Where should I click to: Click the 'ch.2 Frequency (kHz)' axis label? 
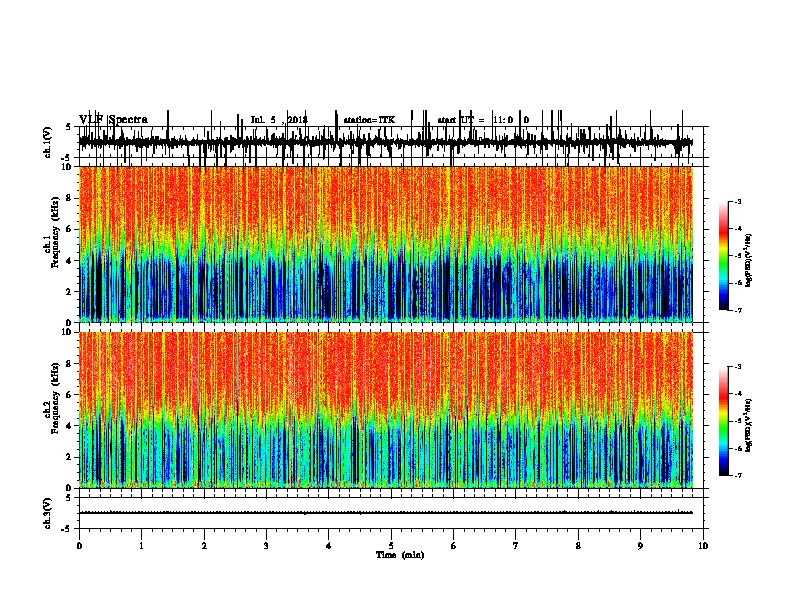(53, 398)
